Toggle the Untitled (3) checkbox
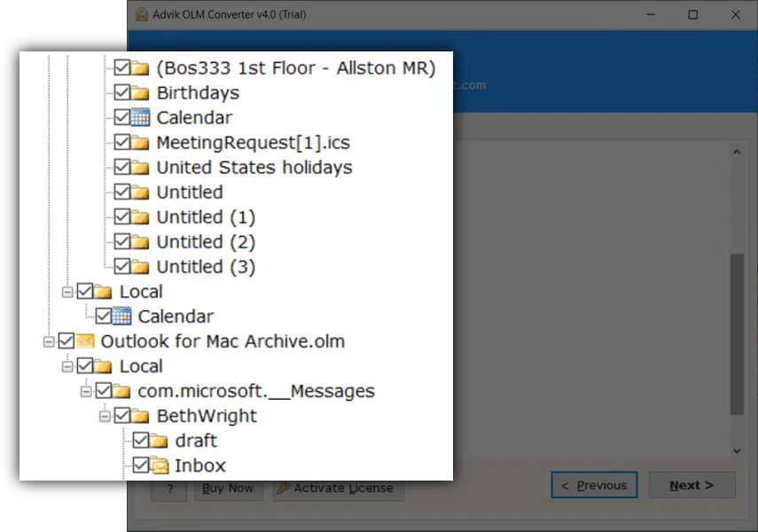Viewport: 758px width, 532px height. (121, 266)
